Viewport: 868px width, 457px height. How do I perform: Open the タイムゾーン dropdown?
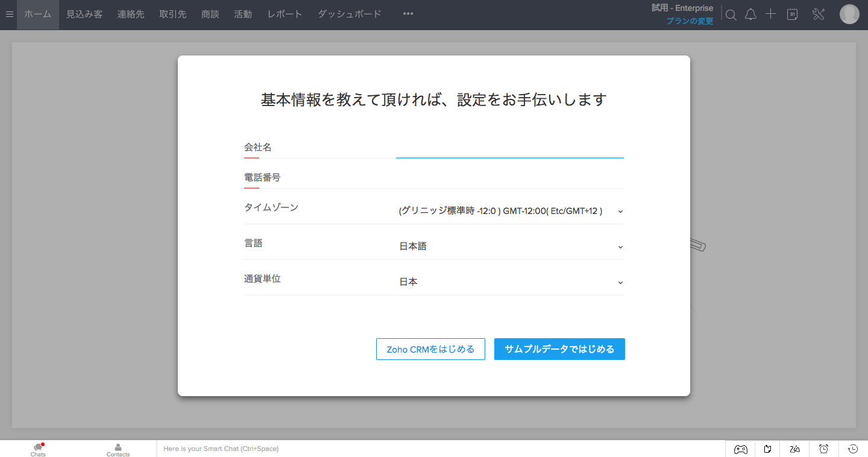tap(511, 211)
